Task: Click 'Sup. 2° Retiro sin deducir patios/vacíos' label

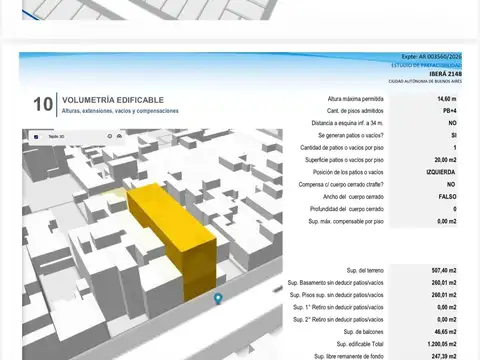Action: pyautogui.click(x=338, y=320)
